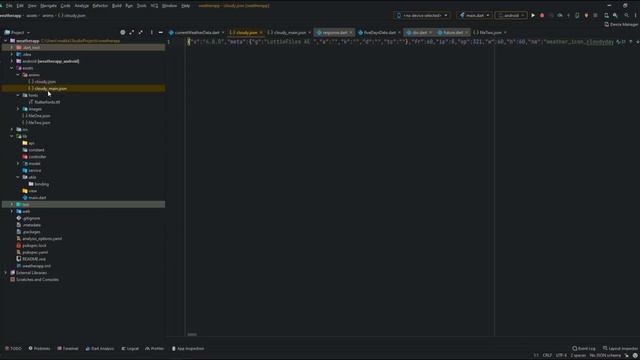Open Dart Analysis tool window

100,349
